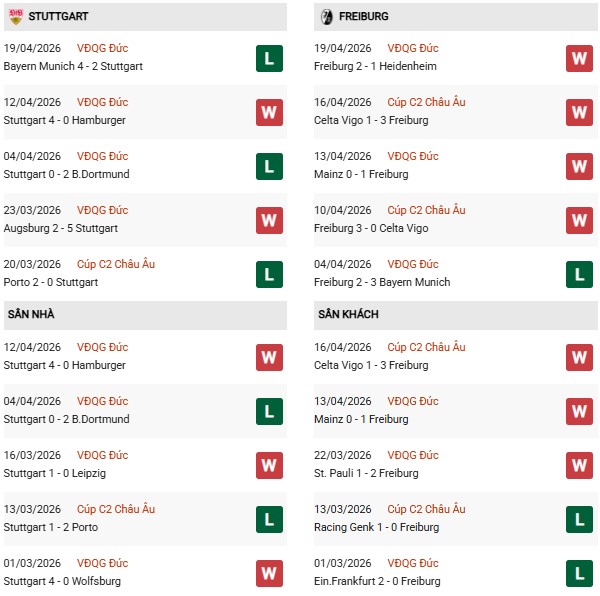This screenshot has height=596, width=600.
Task: Click the L badge for Ein.Frankfurt 2-0 Freiburg
Action: (x=578, y=573)
